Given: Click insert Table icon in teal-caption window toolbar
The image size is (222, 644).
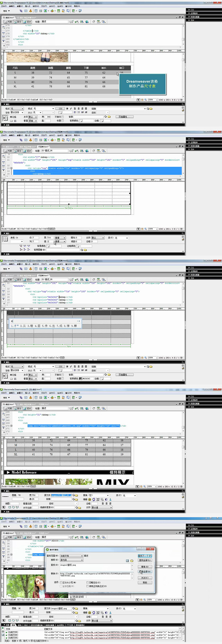Looking at the screenshot, I should point(36,11).
